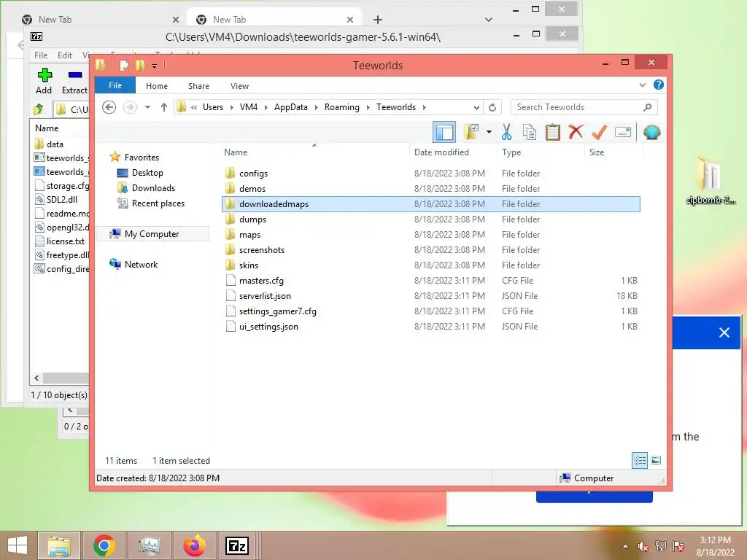Open the Windows Start button
Image resolution: width=747 pixels, height=560 pixels.
18,545
